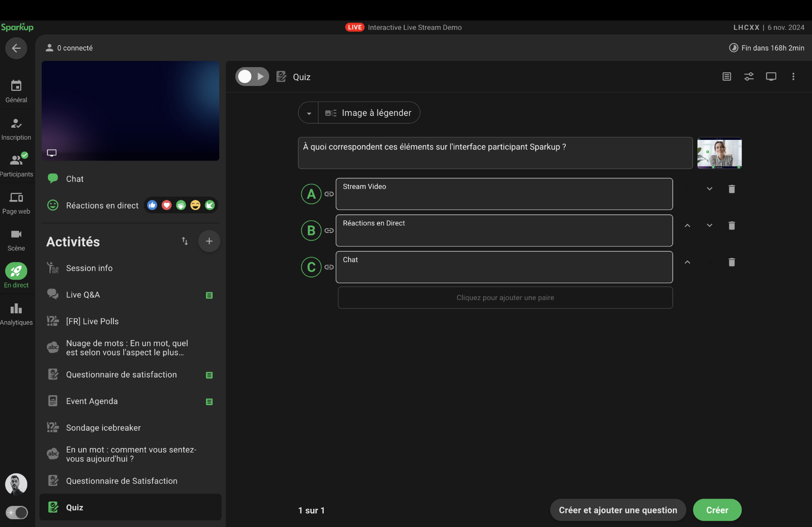Open the quiz settings sliders icon
This screenshot has width=812, height=527.
[748, 77]
